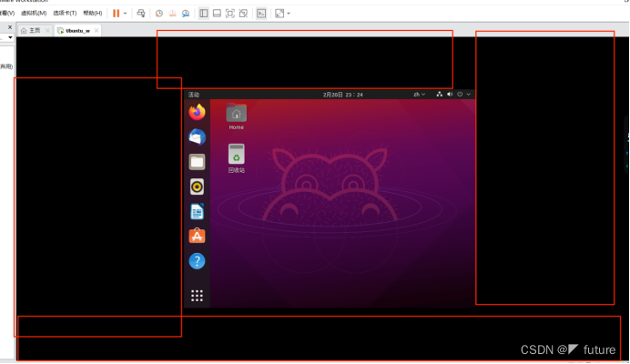Screen dimensions: 630x364
Task: Launch Thunderbird mail from the dock
Action: 197,137
